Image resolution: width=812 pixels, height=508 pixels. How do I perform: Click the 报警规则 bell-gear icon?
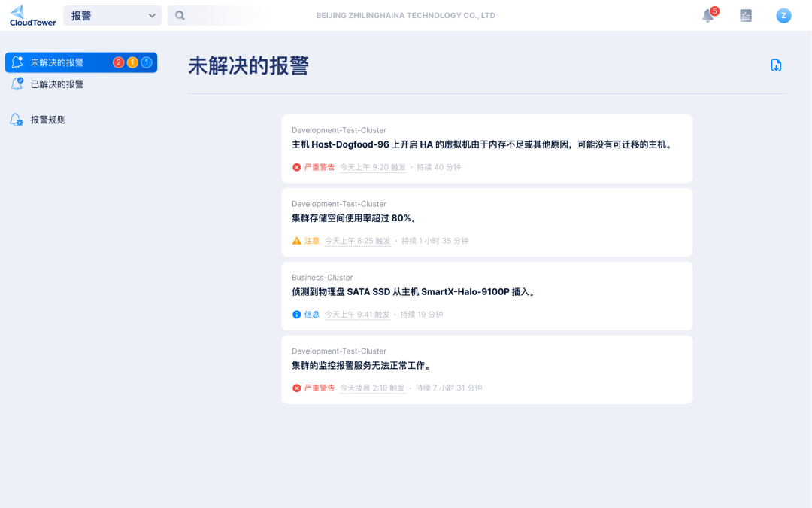click(x=17, y=120)
